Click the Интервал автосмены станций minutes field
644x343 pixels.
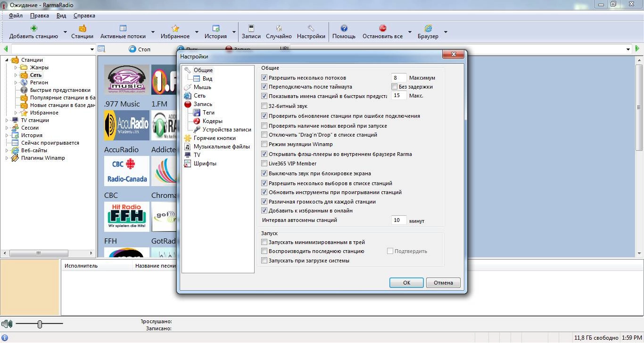pos(399,220)
